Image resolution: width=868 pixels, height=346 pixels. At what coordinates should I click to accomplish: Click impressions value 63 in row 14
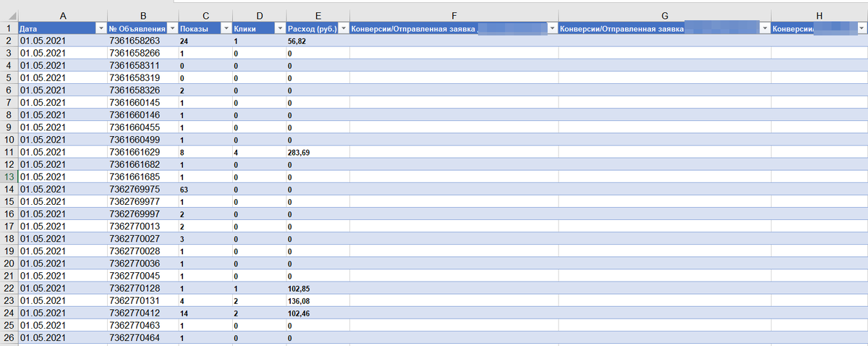(x=184, y=190)
